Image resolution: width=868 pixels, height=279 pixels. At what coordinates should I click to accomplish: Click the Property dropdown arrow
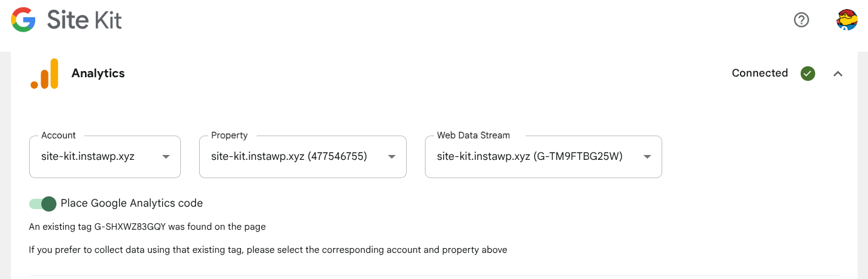coord(392,157)
